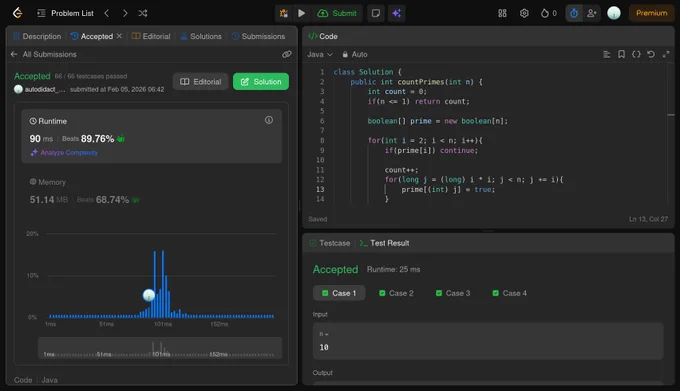The width and height of the screenshot is (680, 391).
Task: Reset code with the undo icon
Action: [651, 54]
